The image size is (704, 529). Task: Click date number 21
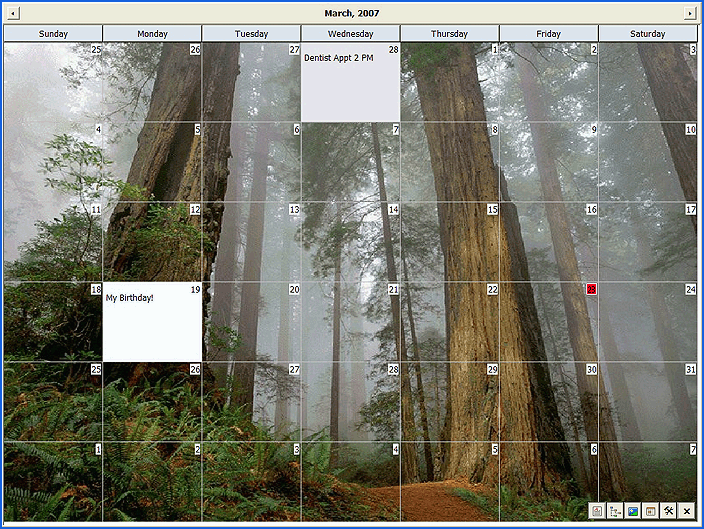(x=393, y=290)
